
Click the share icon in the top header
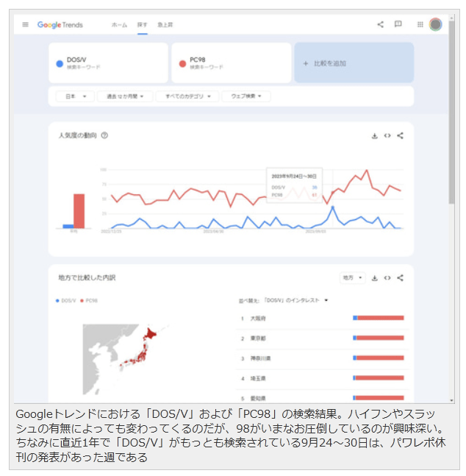[x=380, y=24]
